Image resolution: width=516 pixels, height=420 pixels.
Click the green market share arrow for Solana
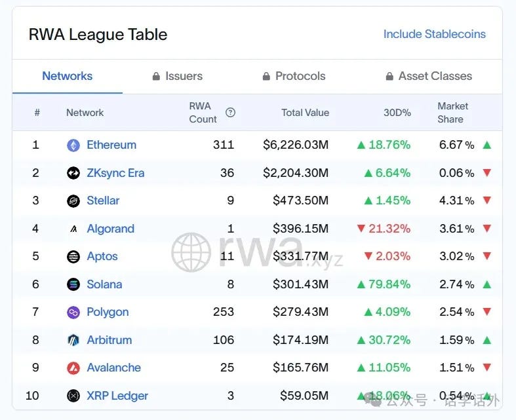point(487,284)
